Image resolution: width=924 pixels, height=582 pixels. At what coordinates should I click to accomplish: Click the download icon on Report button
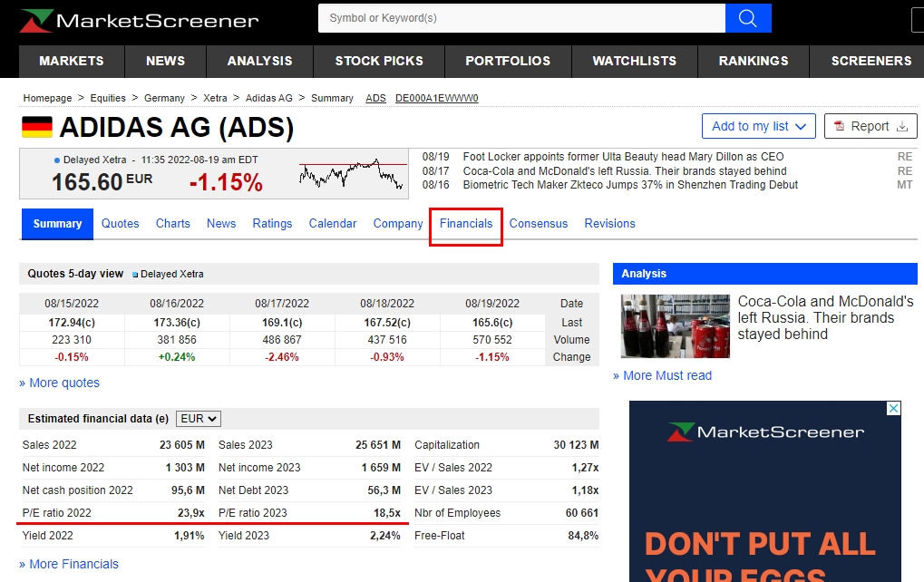(901, 126)
